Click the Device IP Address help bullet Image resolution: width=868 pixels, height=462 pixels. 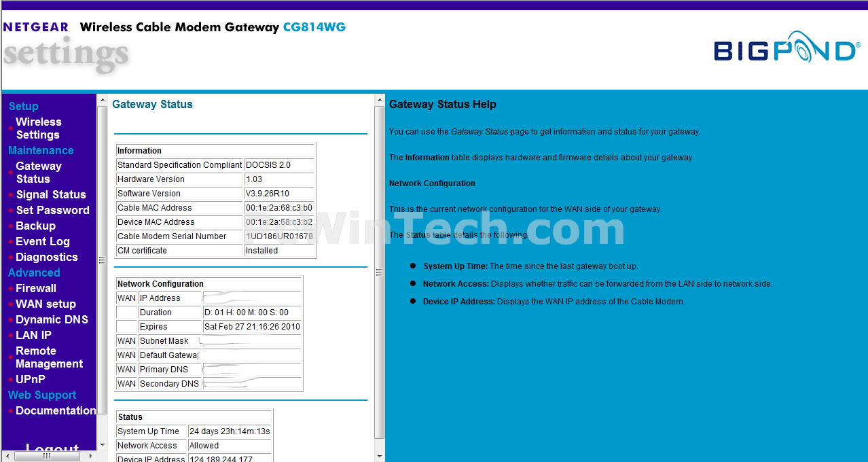point(554,302)
